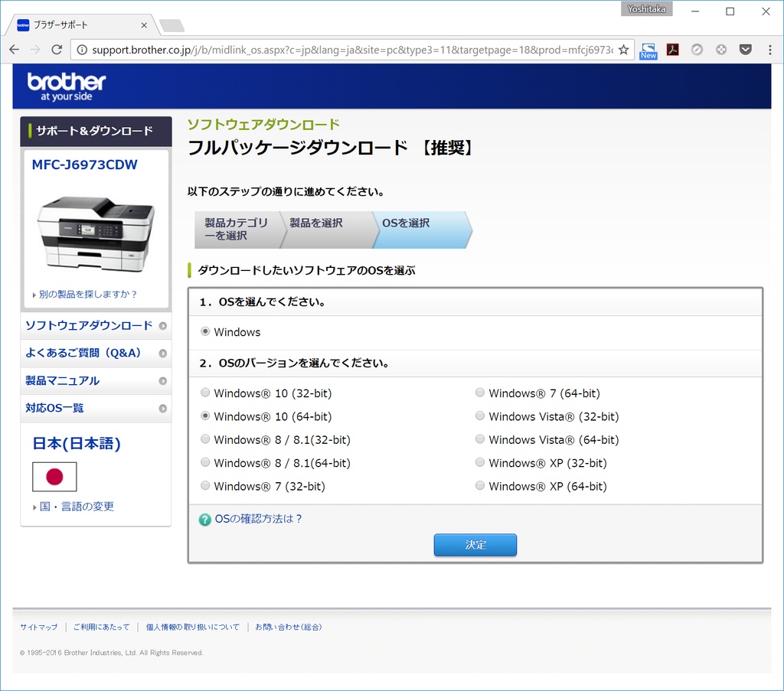Viewport: 784px width, 691px height.
Task: Click the Adobe Acrobat extension icon
Action: point(672,50)
